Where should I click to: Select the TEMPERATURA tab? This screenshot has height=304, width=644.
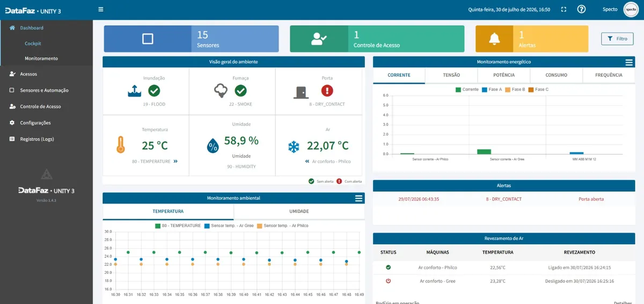click(x=168, y=212)
